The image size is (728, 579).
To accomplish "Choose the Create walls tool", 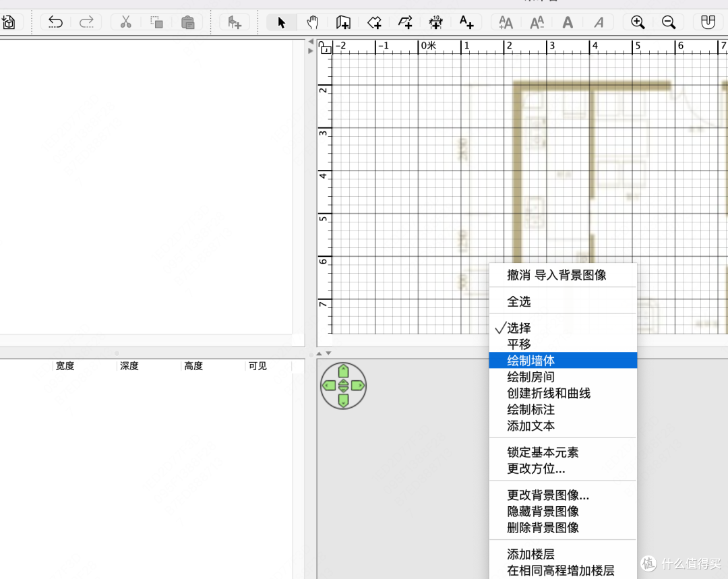I will [343, 22].
